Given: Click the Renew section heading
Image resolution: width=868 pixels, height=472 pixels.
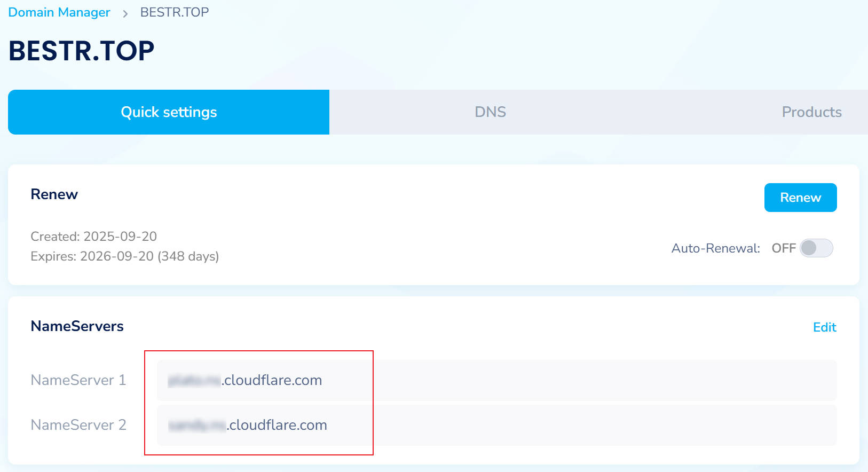Looking at the screenshot, I should [54, 194].
